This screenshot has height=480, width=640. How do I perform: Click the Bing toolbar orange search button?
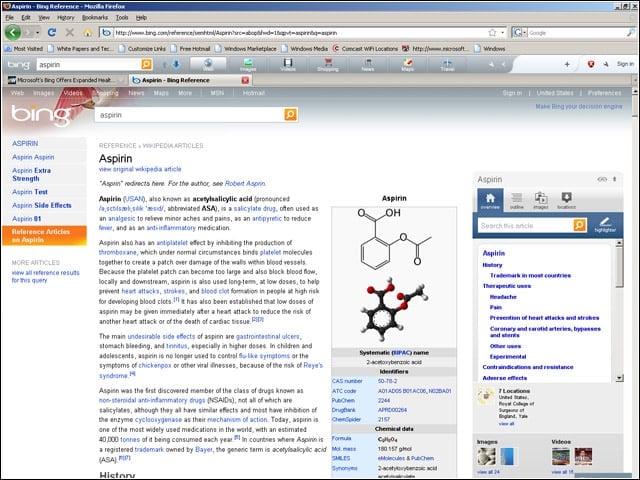146,64
